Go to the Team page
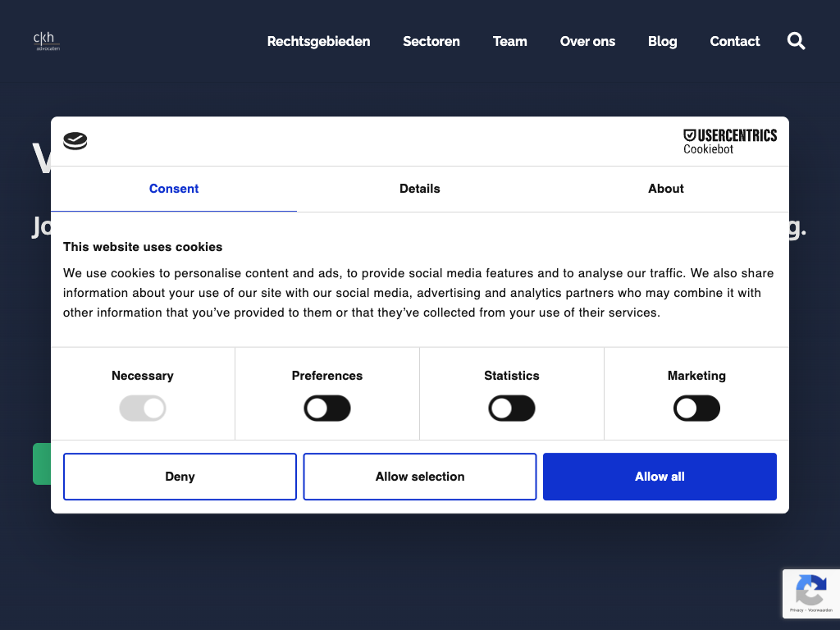 [509, 41]
